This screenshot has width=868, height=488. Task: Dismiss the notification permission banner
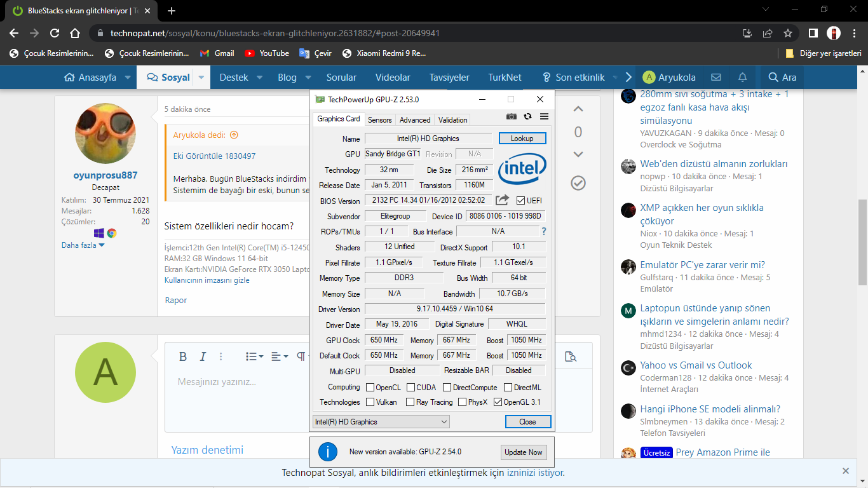click(x=846, y=471)
